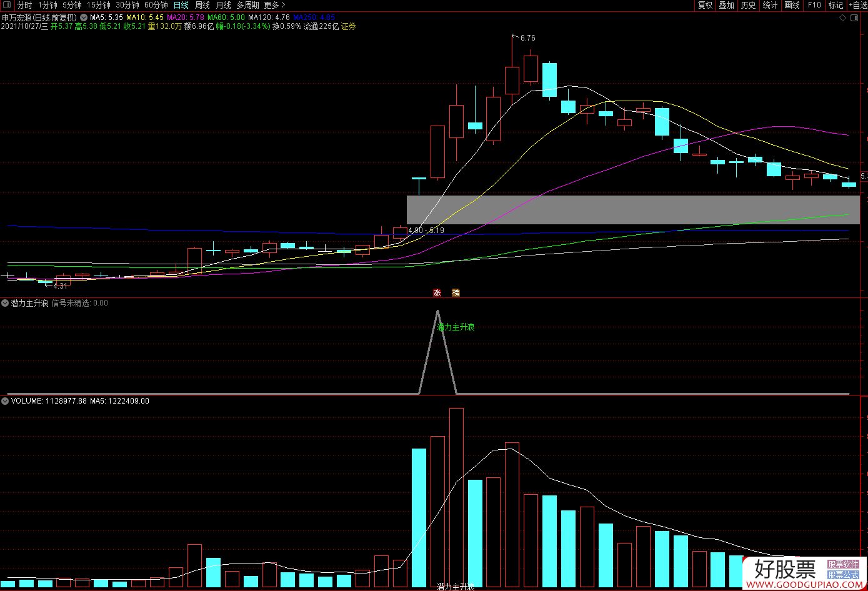Expand the VOLUME indicator dropdown arrow

point(5,401)
